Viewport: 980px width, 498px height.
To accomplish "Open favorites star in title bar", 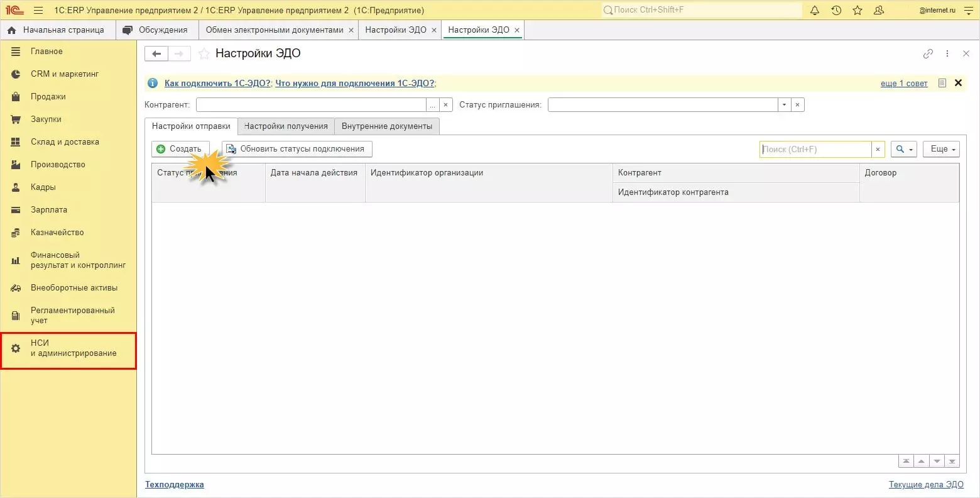I will coord(857,10).
